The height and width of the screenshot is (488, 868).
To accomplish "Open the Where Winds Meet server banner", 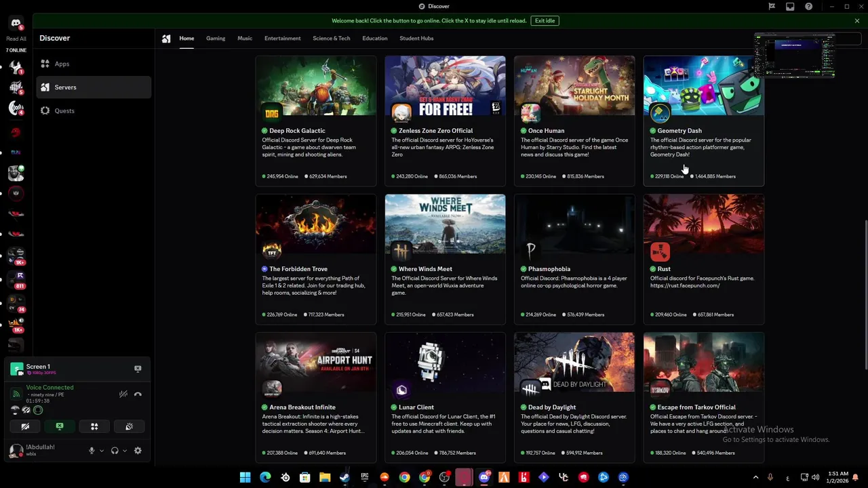I will [445, 224].
